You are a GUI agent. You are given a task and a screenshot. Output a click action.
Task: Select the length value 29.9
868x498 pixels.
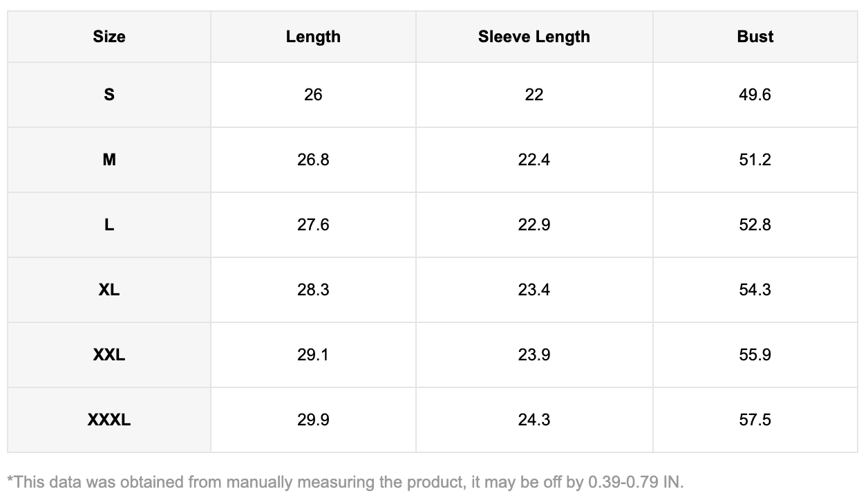click(x=313, y=420)
